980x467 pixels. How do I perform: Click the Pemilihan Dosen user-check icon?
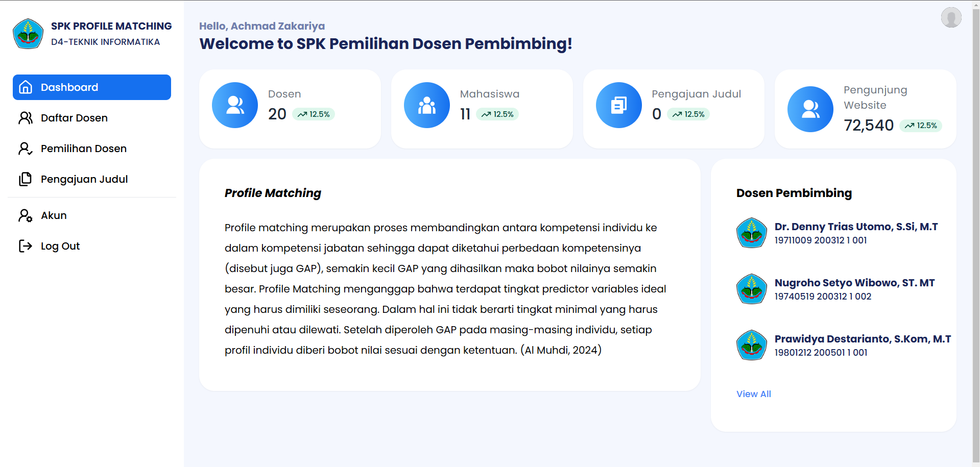pos(26,149)
